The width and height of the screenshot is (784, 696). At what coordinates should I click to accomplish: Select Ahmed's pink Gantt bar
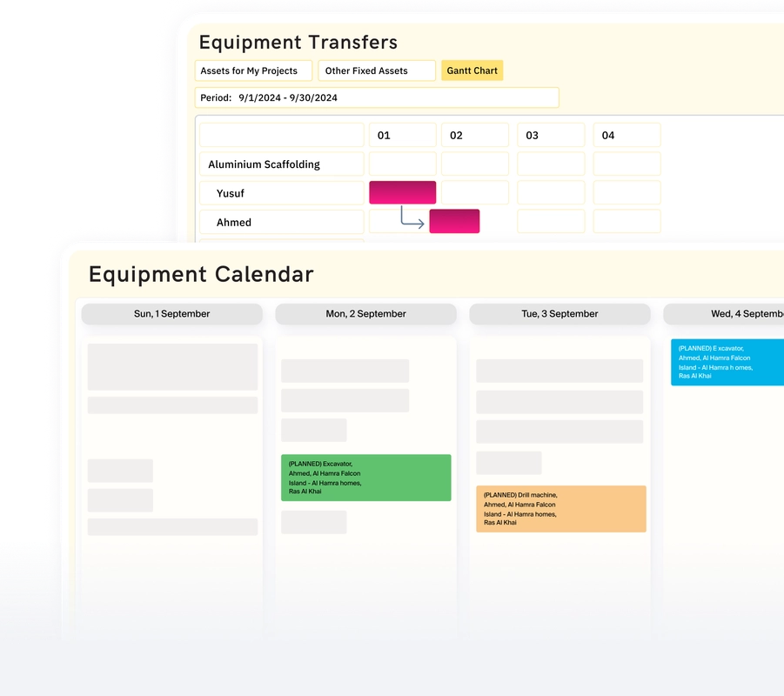[454, 221]
